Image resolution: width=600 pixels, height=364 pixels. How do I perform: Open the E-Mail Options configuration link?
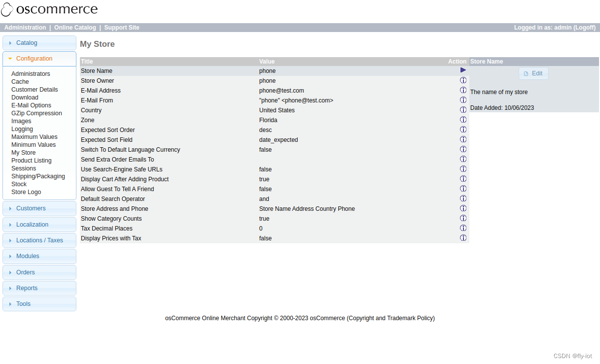pos(31,105)
